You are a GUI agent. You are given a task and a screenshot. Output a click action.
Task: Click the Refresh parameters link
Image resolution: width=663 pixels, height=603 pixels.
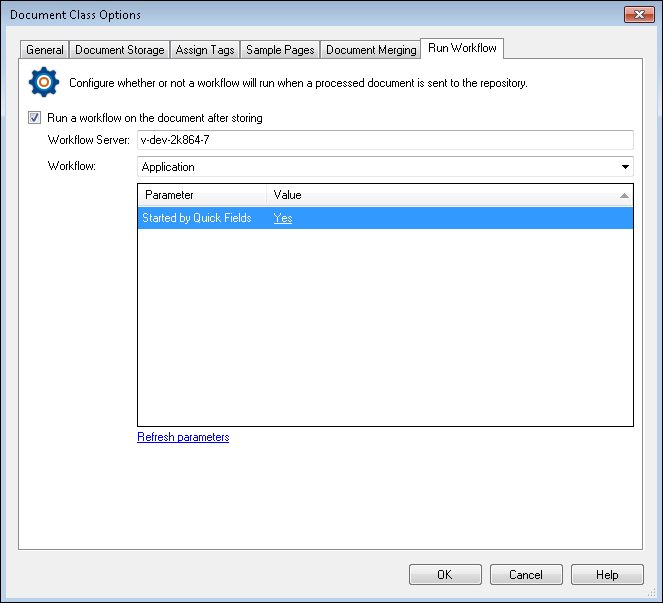pos(183,437)
